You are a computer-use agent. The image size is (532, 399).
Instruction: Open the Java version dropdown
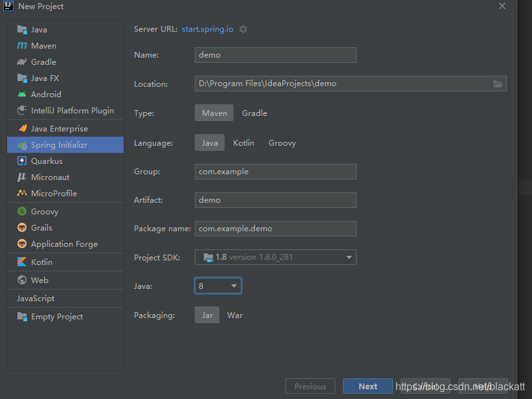coord(218,286)
